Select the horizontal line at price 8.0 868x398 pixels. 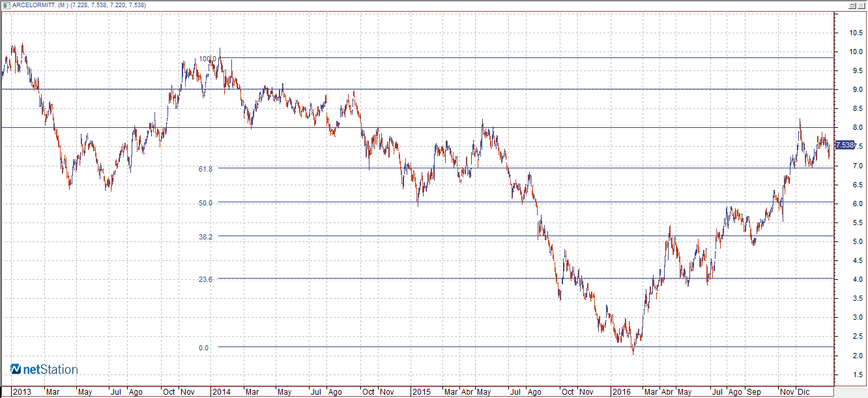(417, 127)
